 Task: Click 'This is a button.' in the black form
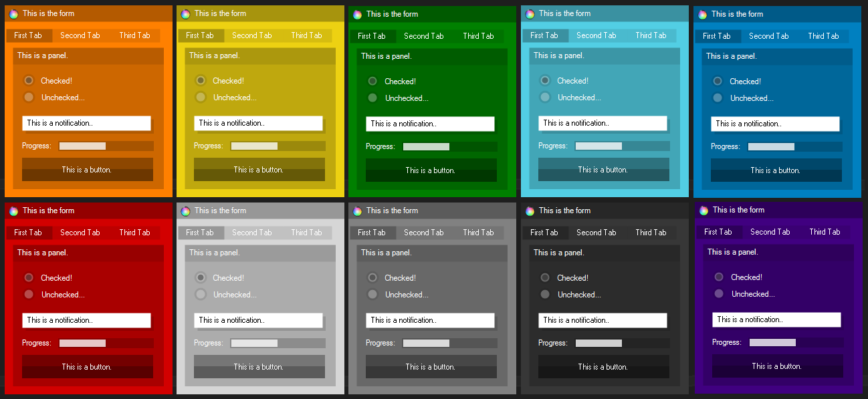click(x=604, y=367)
